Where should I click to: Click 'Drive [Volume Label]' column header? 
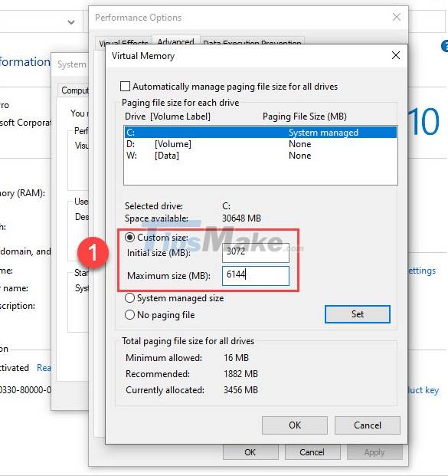168,117
